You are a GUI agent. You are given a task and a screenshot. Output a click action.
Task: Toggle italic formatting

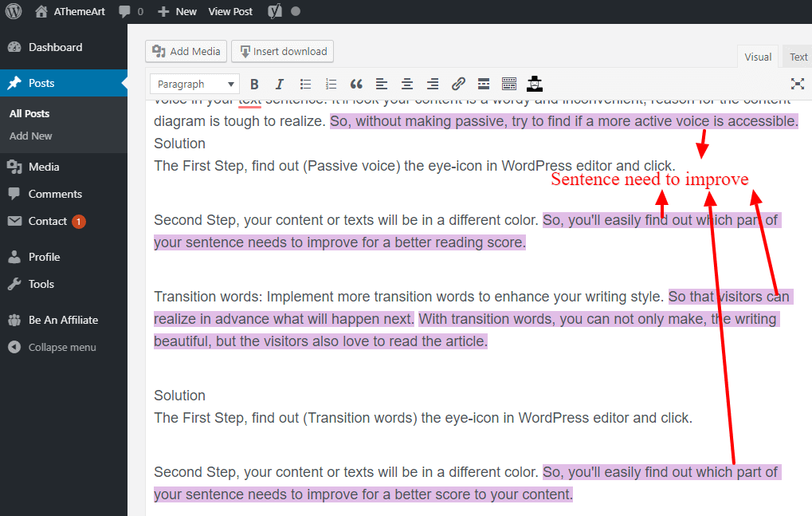click(280, 84)
